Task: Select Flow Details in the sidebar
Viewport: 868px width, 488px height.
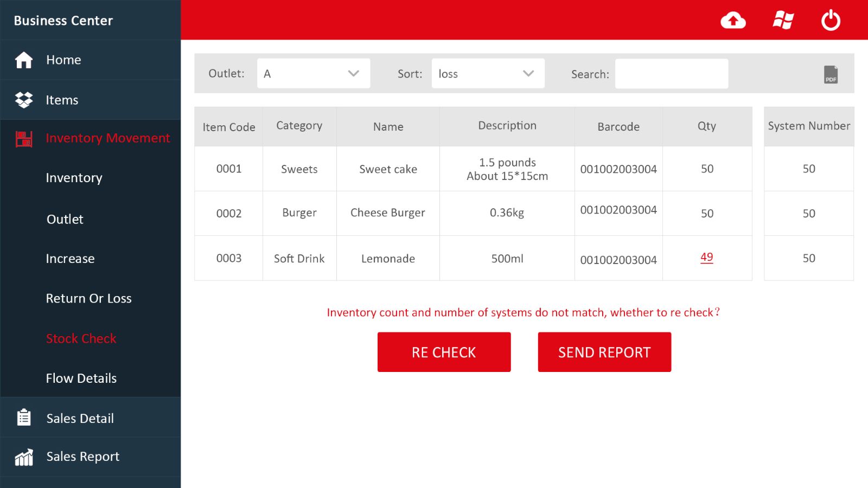Action: [81, 378]
